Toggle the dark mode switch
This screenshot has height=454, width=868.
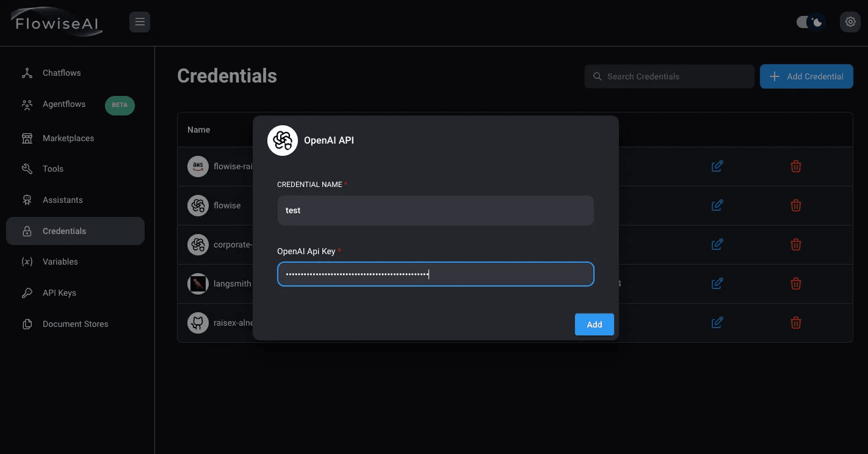(x=811, y=23)
